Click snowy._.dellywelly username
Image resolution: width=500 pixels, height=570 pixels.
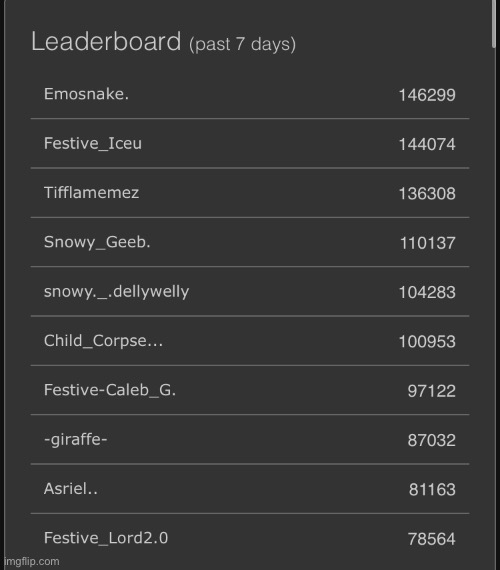[116, 292]
